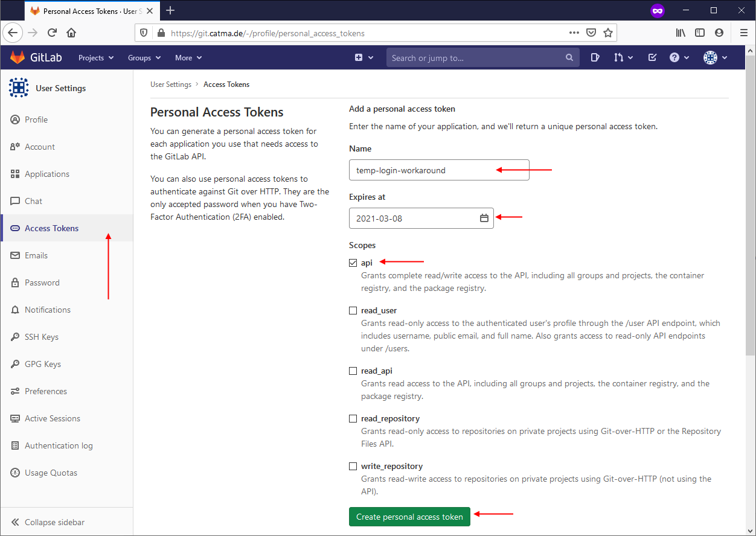Open the merge requests dropdown
The image size is (756, 536).
(623, 57)
